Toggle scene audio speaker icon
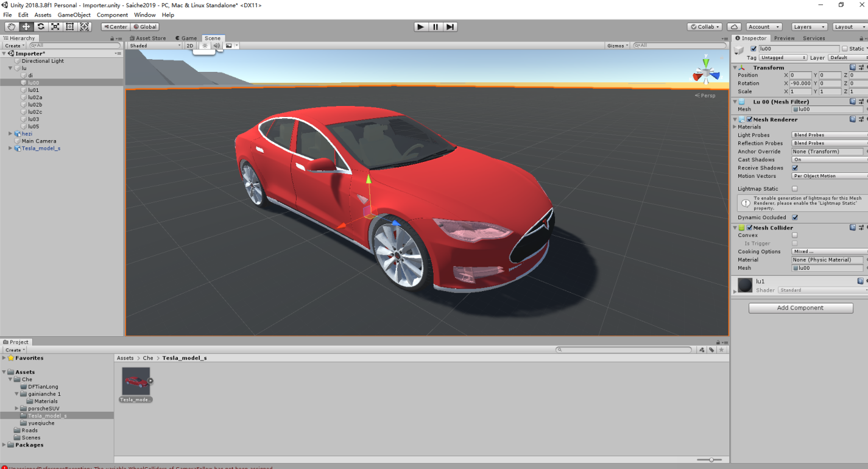Viewport: 868px width, 469px height. coord(216,46)
